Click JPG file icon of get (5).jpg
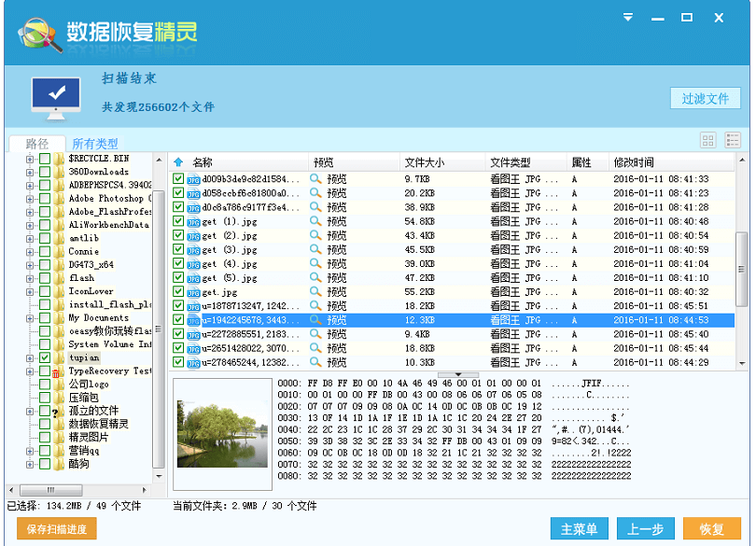Viewport: 756px width, 546px height. [193, 278]
